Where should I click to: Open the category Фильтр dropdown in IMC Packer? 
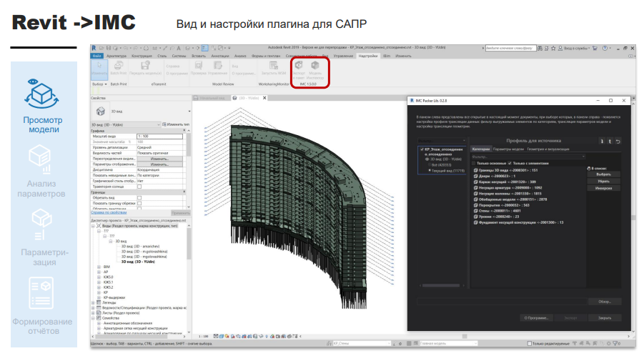[528, 157]
